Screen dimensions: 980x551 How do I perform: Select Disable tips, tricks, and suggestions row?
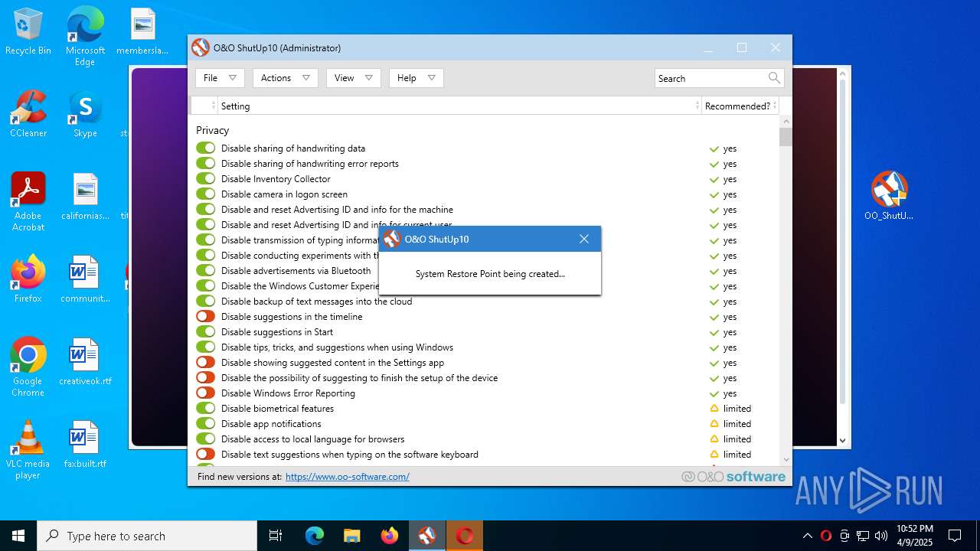(x=483, y=347)
